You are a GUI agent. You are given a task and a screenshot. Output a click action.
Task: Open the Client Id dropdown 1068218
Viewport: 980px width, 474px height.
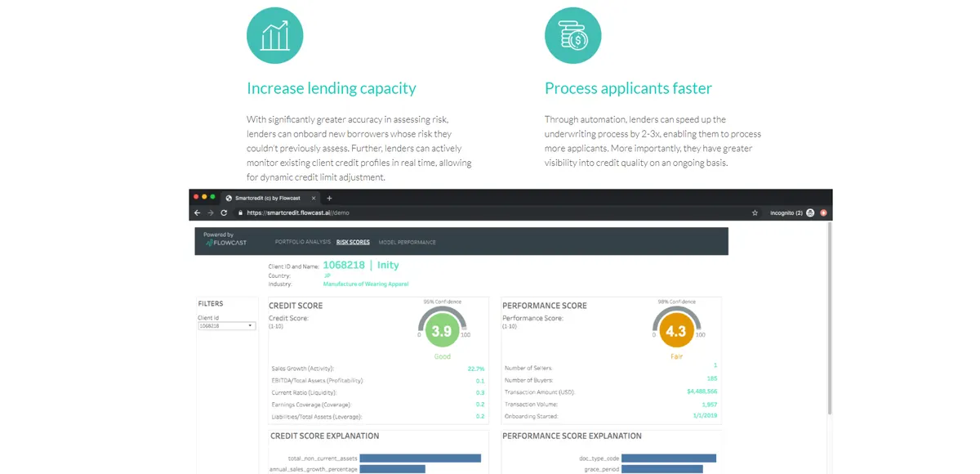coord(226,325)
